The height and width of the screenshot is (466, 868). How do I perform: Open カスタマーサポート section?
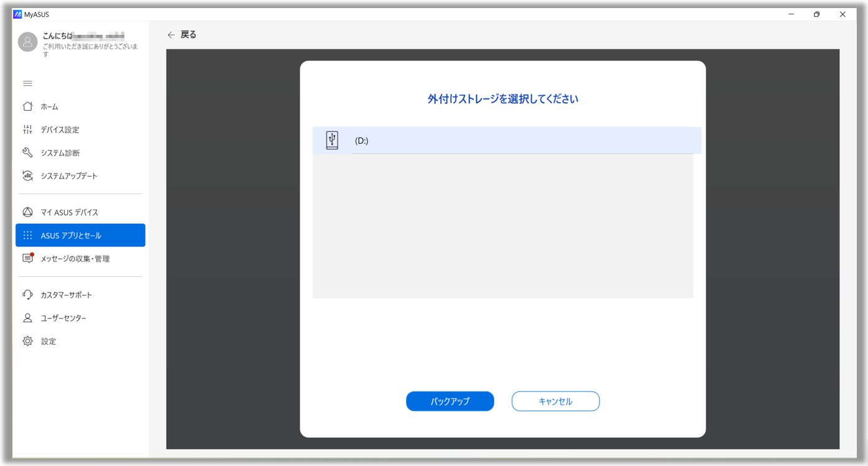pos(80,295)
